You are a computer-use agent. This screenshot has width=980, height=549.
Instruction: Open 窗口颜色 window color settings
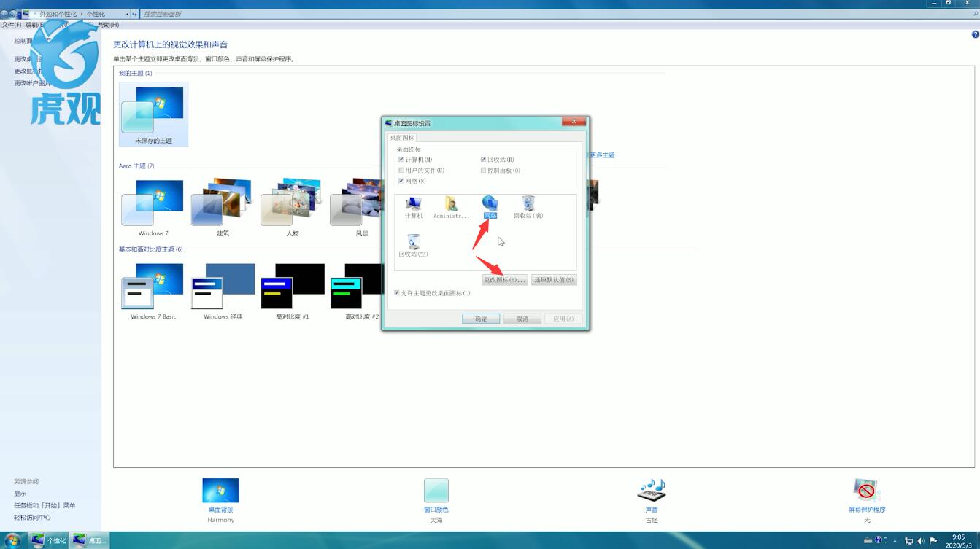point(436,500)
